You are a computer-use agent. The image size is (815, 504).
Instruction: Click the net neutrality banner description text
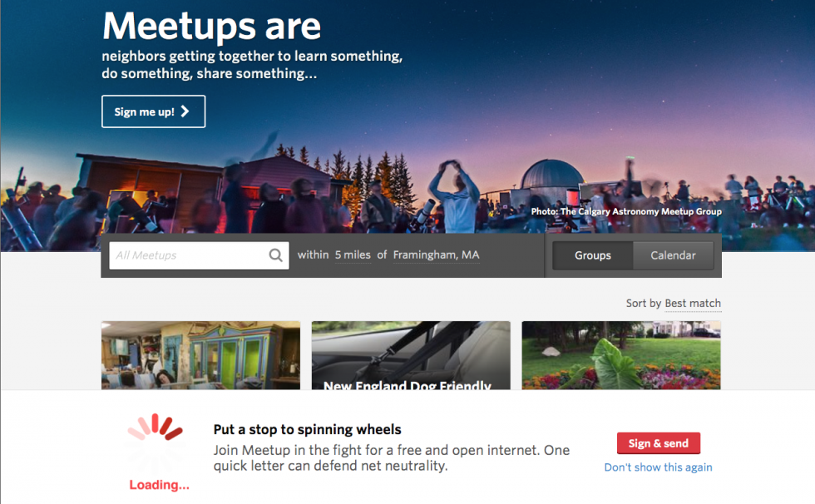pyautogui.click(x=392, y=457)
